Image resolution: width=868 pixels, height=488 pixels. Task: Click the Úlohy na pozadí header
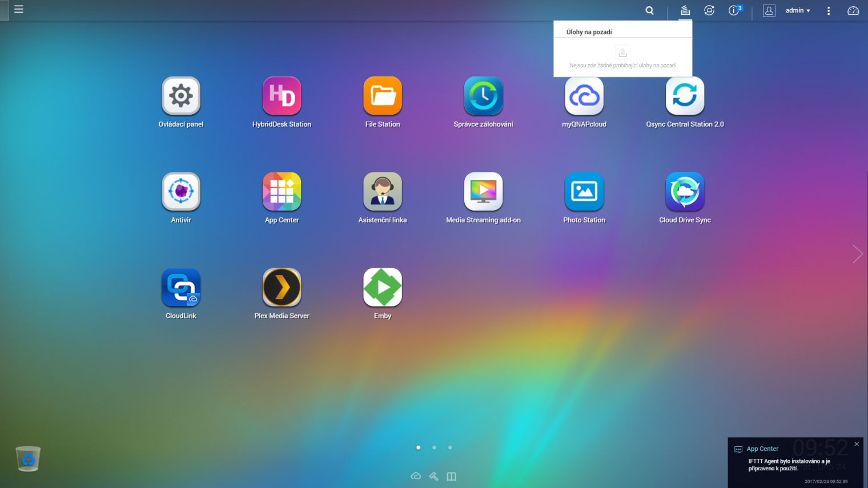589,32
